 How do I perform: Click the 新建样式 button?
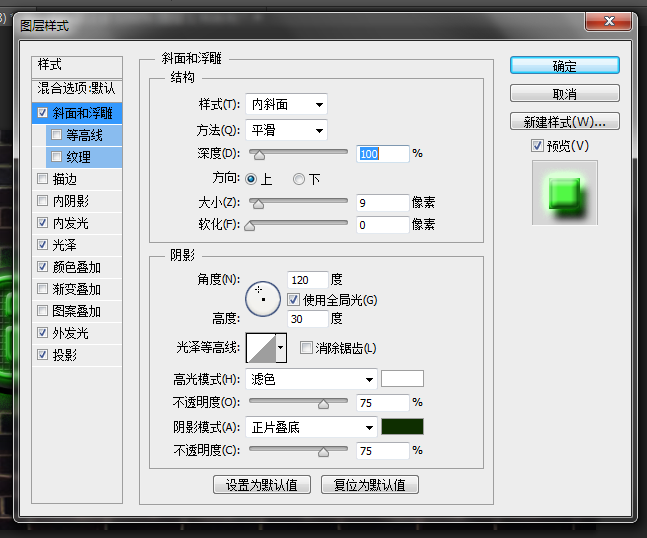[564, 122]
